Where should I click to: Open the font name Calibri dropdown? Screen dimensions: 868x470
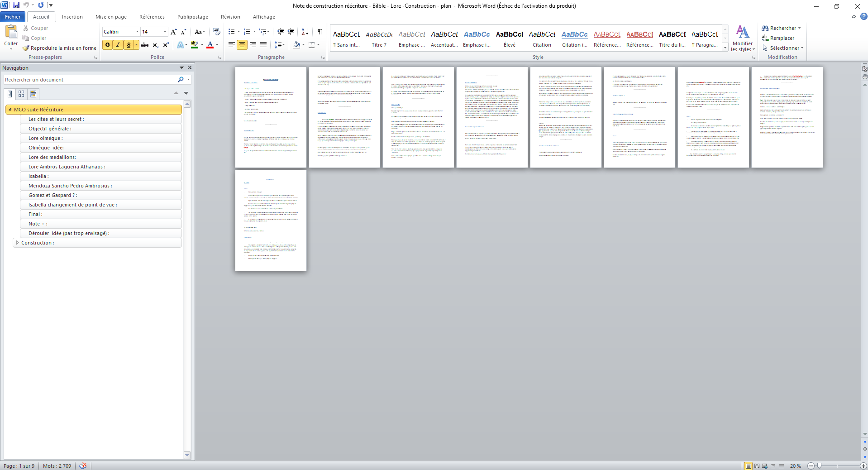pyautogui.click(x=137, y=32)
